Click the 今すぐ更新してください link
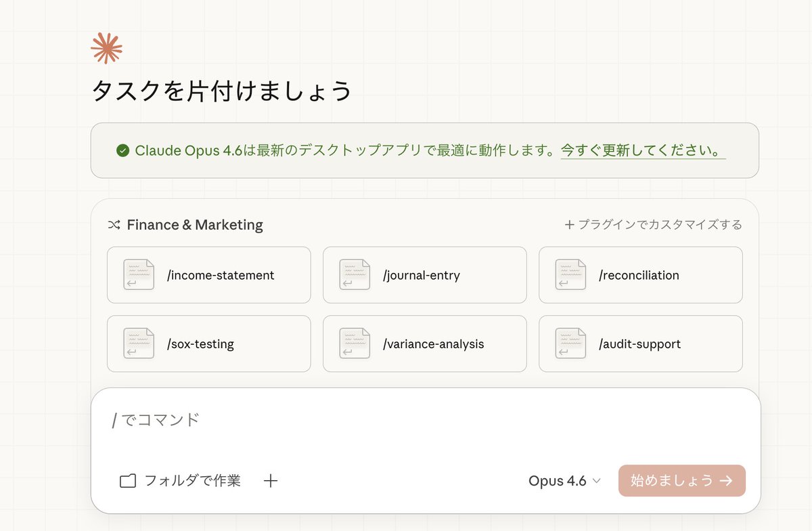The height and width of the screenshot is (531, 812). click(x=643, y=150)
